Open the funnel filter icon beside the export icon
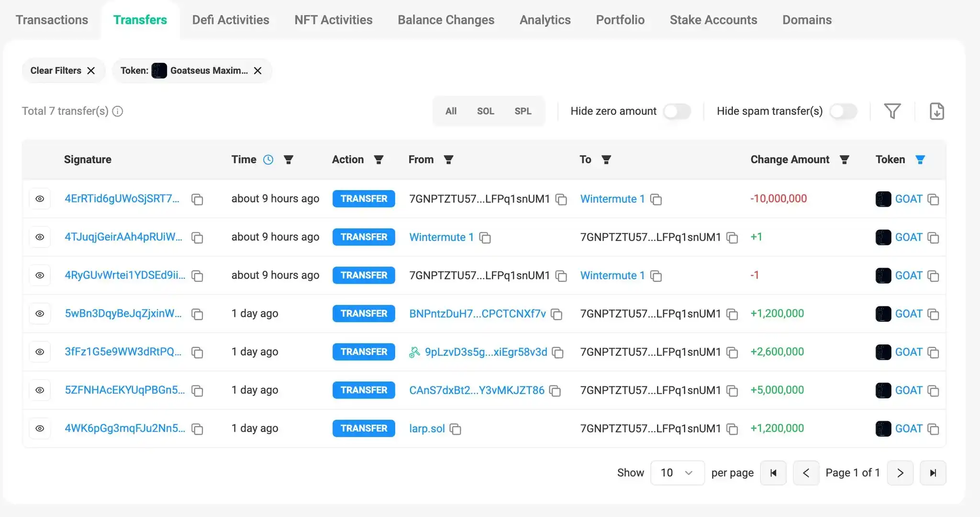Viewport: 980px width, 517px height. tap(892, 111)
